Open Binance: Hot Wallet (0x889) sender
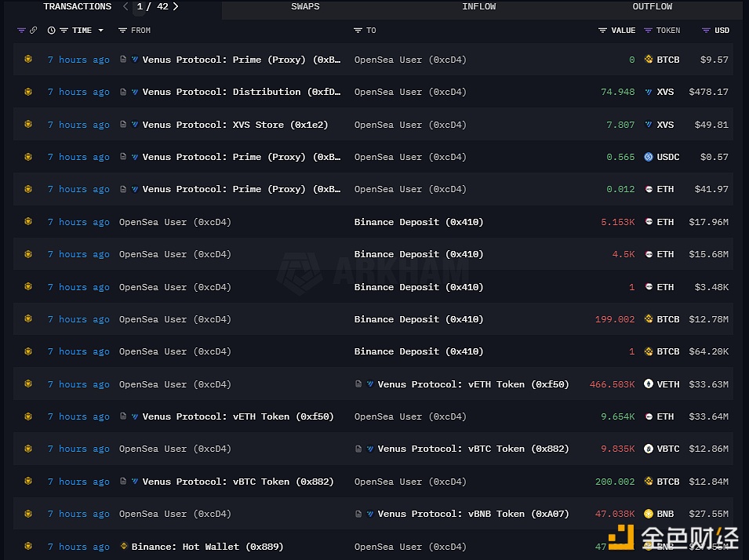The image size is (749, 560). (x=207, y=546)
